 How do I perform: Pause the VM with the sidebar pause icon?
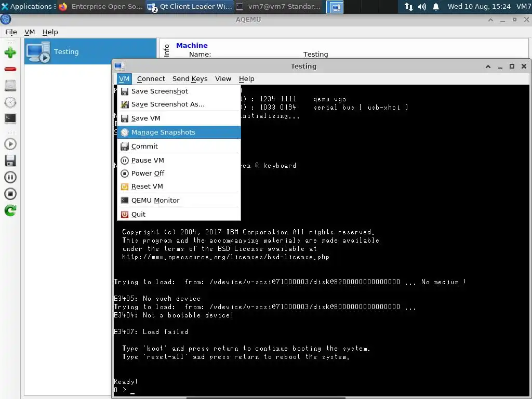pos(10,177)
